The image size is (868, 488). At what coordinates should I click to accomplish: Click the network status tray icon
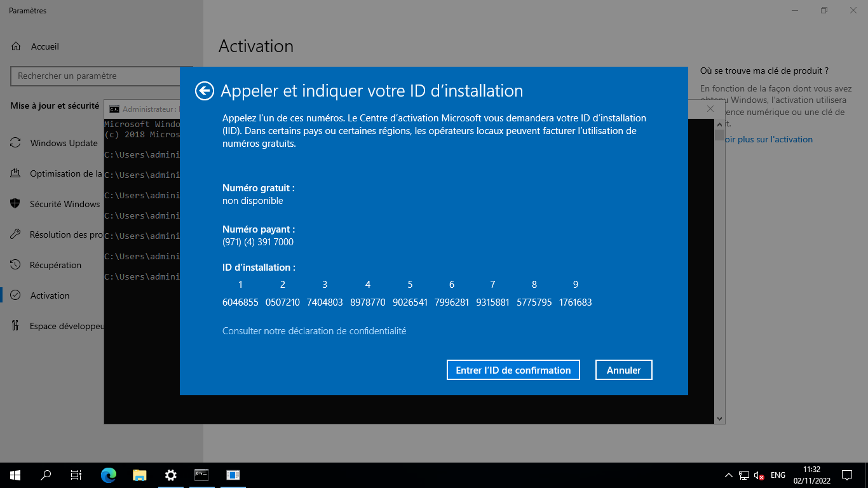744,475
